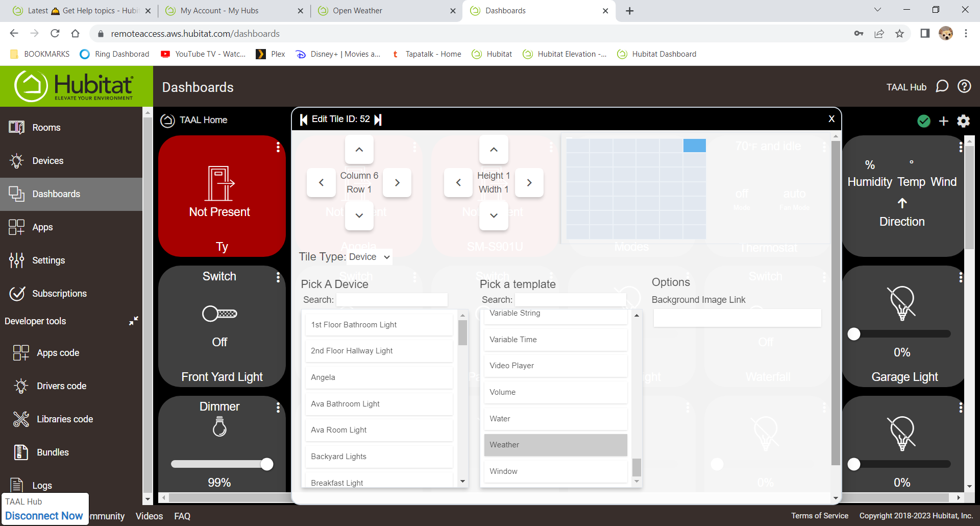Open three-dot menu on Not Present tile

click(x=278, y=147)
